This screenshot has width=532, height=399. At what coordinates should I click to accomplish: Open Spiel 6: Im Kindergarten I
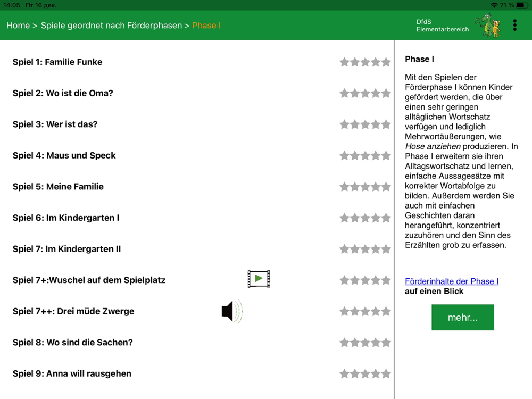[x=66, y=218]
